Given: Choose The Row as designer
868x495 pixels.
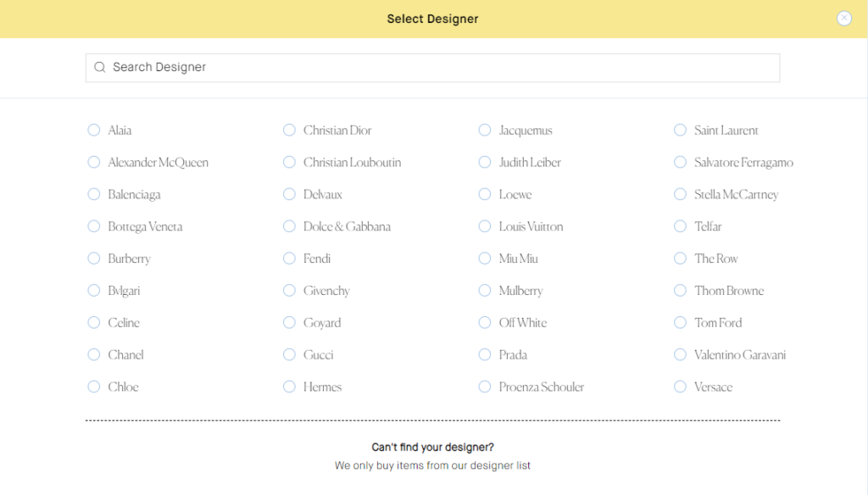Looking at the screenshot, I should pos(681,259).
